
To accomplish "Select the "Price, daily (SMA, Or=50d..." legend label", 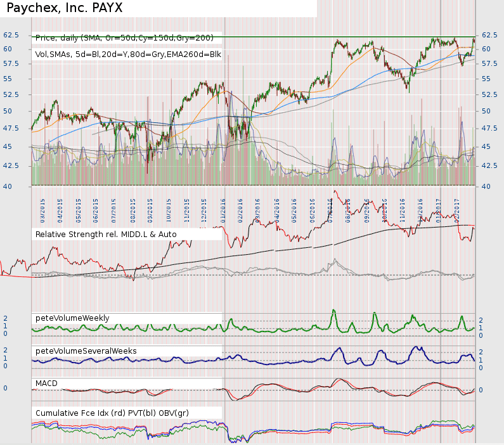I will coord(124,38).
